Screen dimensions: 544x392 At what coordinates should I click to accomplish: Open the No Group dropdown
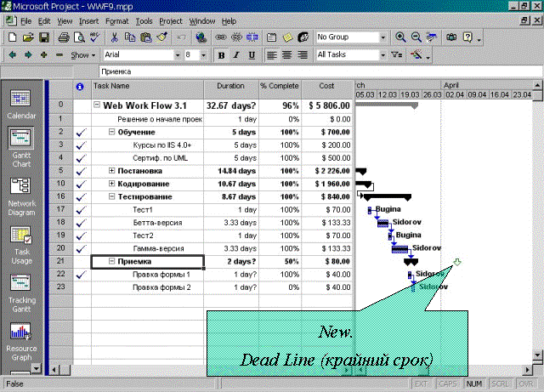[383, 37]
